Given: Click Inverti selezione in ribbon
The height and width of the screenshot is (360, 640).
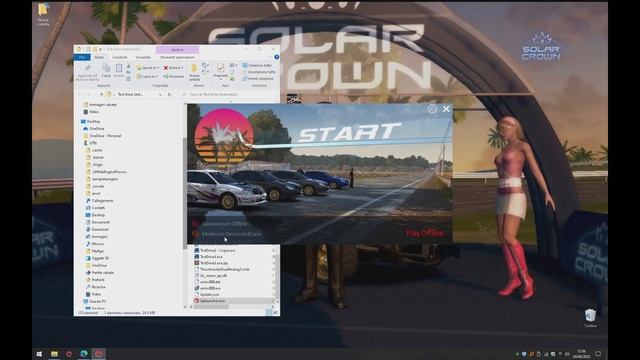Looking at the screenshot, I should click(x=258, y=78).
